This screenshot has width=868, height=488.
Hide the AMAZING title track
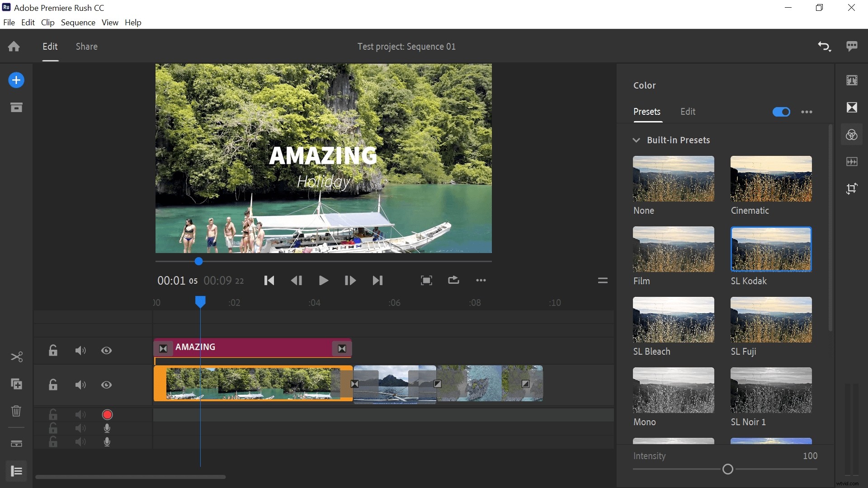click(106, 351)
